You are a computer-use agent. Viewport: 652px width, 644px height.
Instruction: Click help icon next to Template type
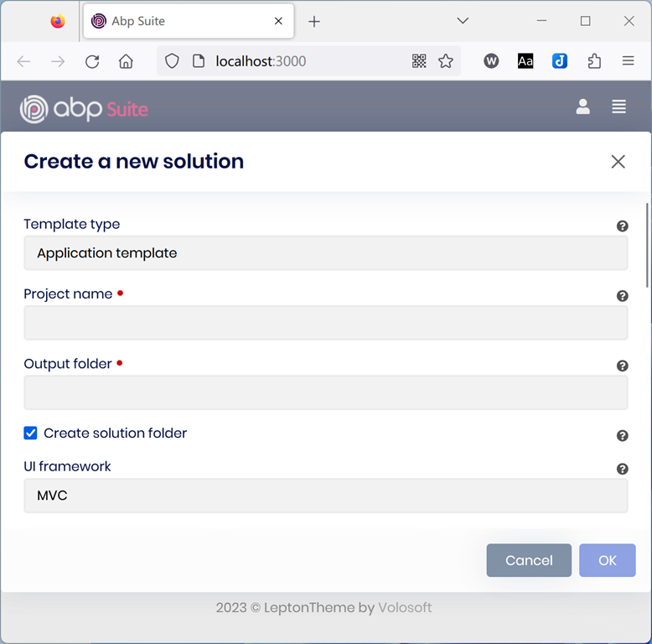coord(623,226)
